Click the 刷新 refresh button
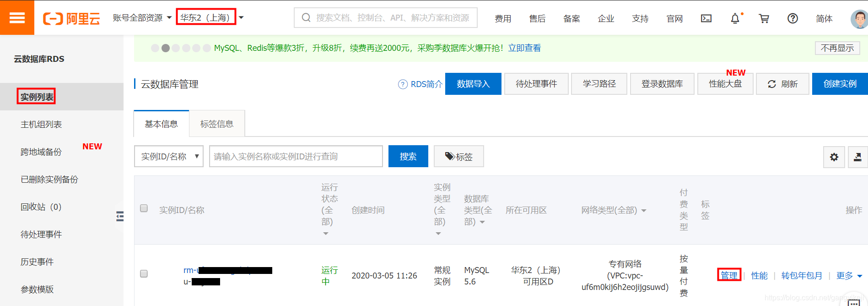Viewport: 868px width, 306px height. [x=782, y=84]
